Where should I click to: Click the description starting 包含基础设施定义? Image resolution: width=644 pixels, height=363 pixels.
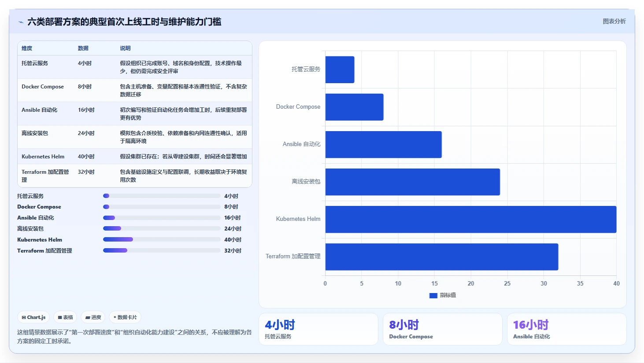(184, 176)
